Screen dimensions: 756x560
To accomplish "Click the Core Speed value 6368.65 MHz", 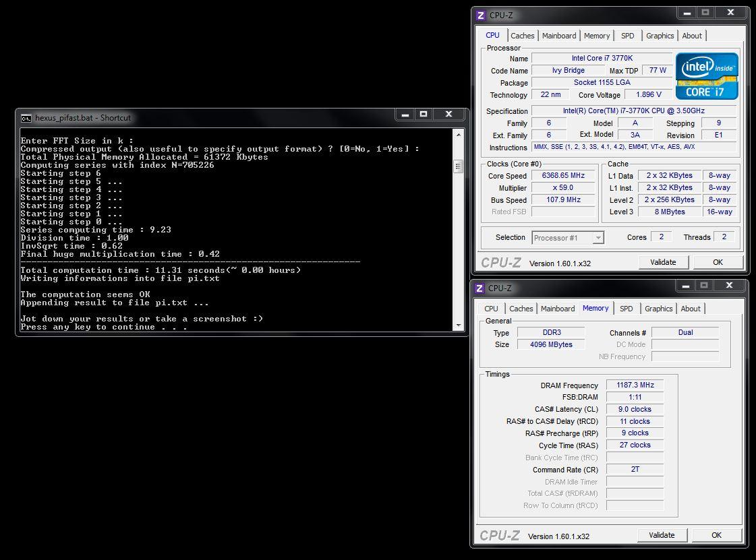I will (563, 175).
